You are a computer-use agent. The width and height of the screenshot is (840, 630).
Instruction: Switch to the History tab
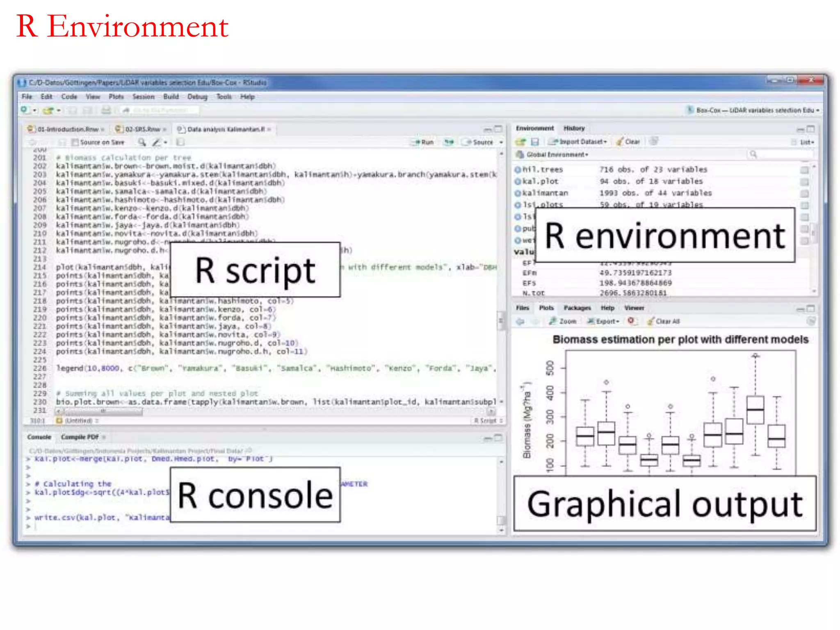click(x=574, y=128)
